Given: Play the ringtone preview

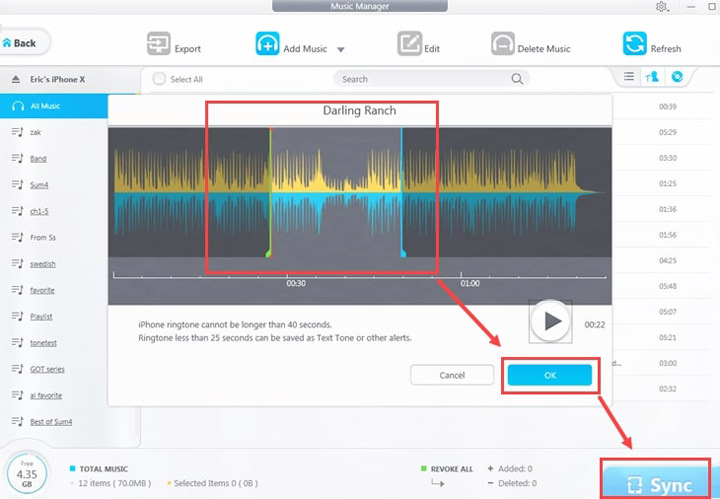Looking at the screenshot, I should pyautogui.click(x=550, y=321).
